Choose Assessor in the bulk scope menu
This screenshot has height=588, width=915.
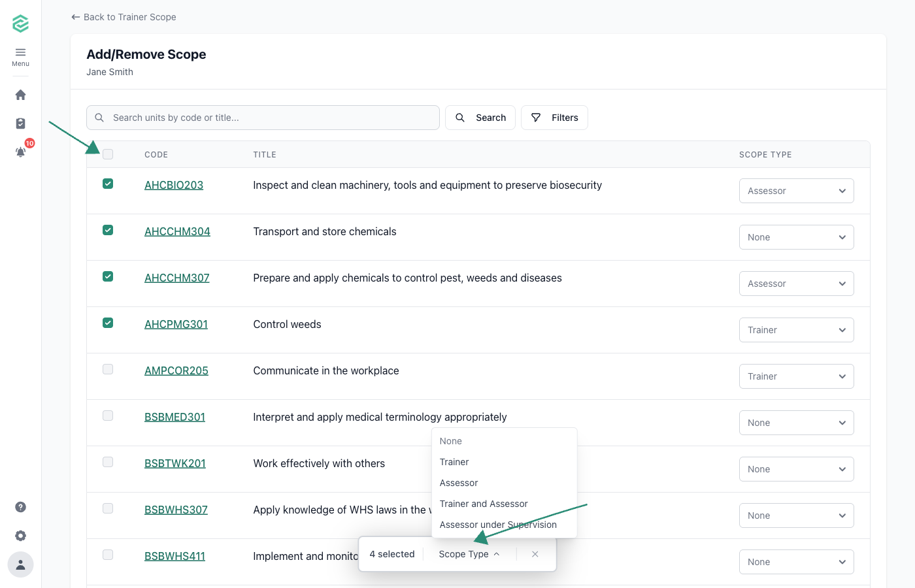click(x=504, y=483)
